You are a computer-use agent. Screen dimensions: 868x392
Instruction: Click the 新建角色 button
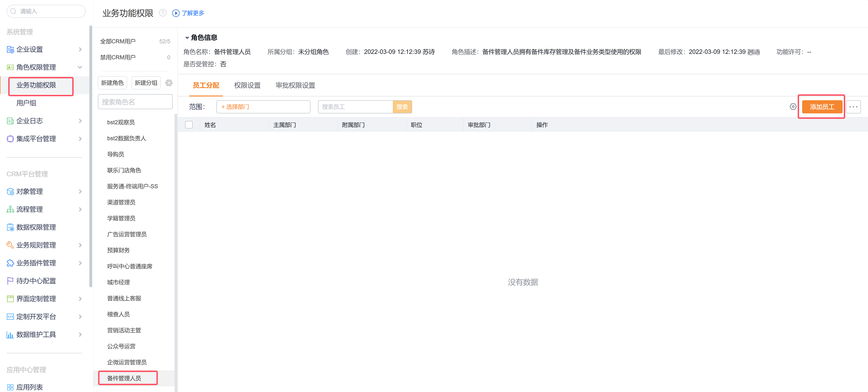112,83
